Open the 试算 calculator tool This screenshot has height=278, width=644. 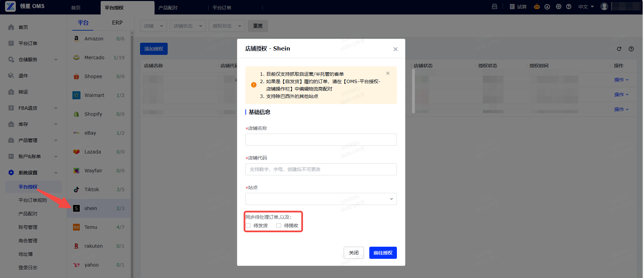pos(518,7)
